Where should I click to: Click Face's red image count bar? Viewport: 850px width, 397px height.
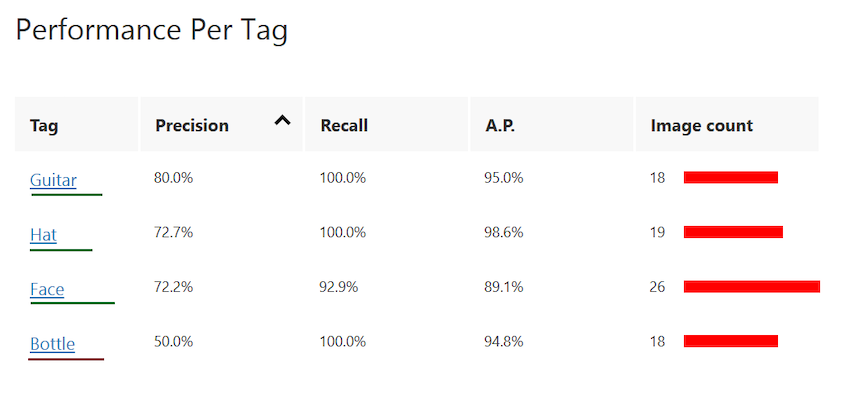(751, 286)
